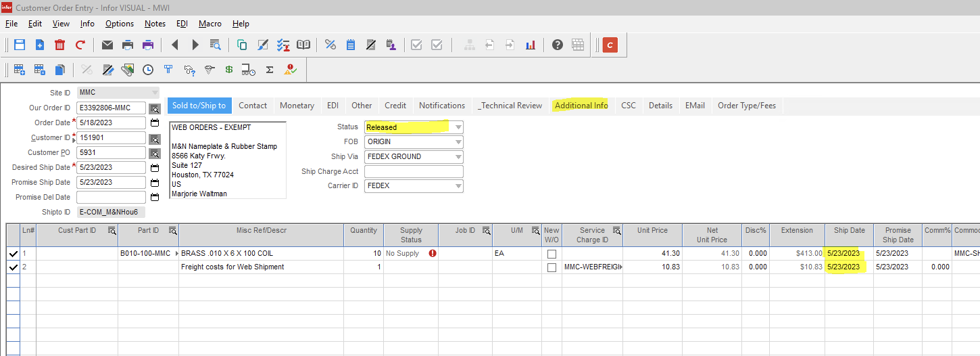Open the Ship Via dropdown
The width and height of the screenshot is (980, 356).
point(458,156)
